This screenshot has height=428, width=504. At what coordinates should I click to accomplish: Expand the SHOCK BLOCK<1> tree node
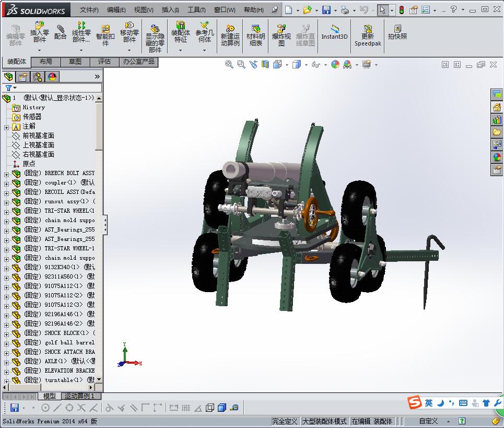coord(6,334)
